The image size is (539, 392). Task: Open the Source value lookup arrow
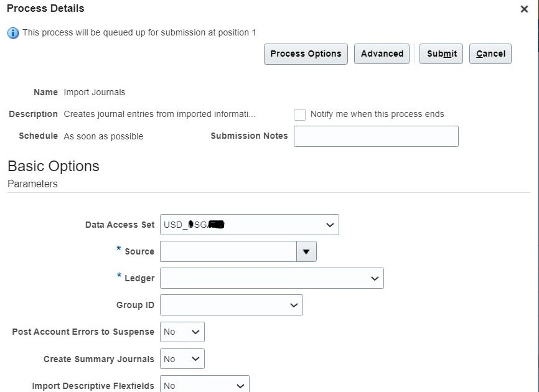coord(306,251)
